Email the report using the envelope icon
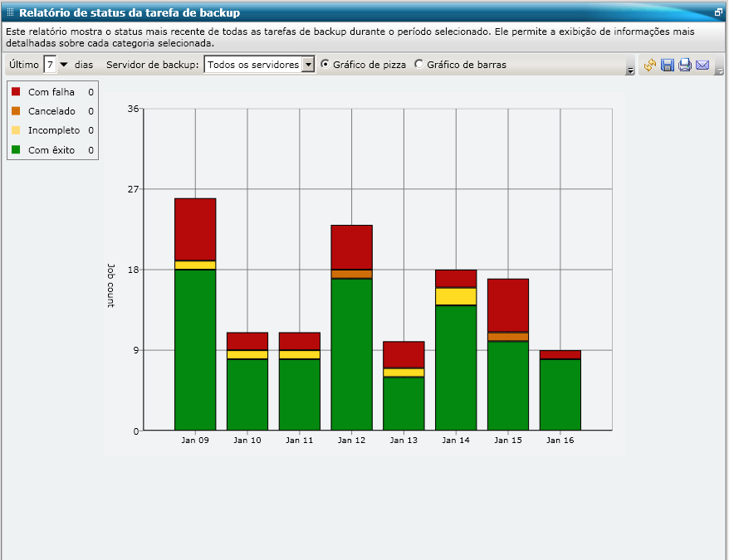 (702, 66)
